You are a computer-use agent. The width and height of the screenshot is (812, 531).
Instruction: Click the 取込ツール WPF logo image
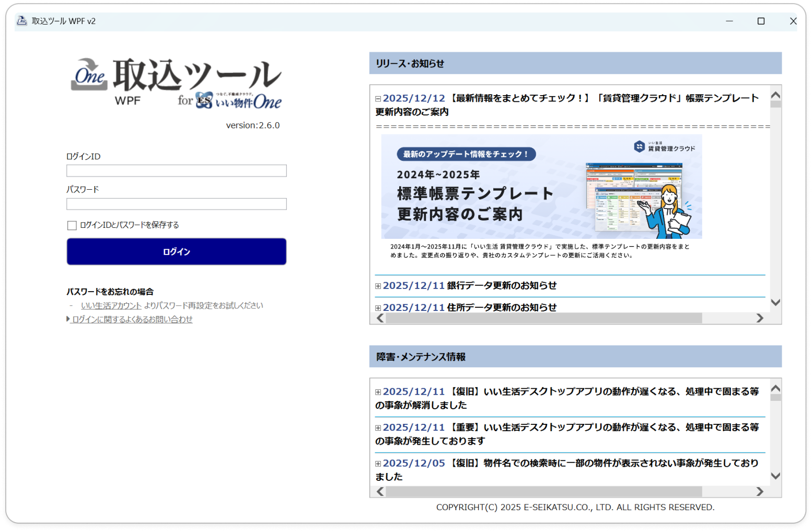tap(177, 83)
